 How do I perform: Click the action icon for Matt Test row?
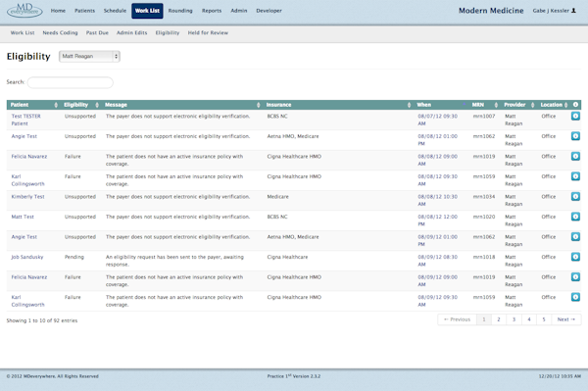575,217
